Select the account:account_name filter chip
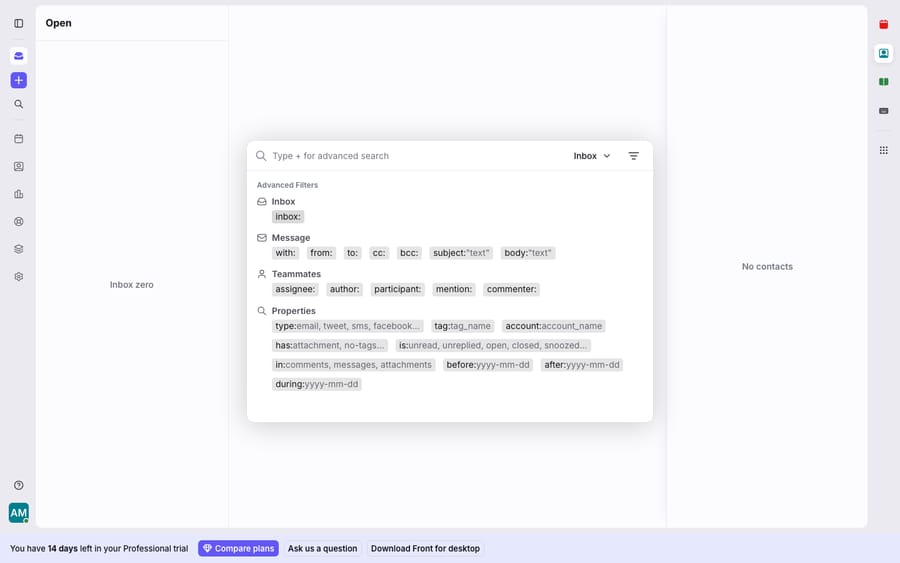This screenshot has height=563, width=900. coord(553,326)
